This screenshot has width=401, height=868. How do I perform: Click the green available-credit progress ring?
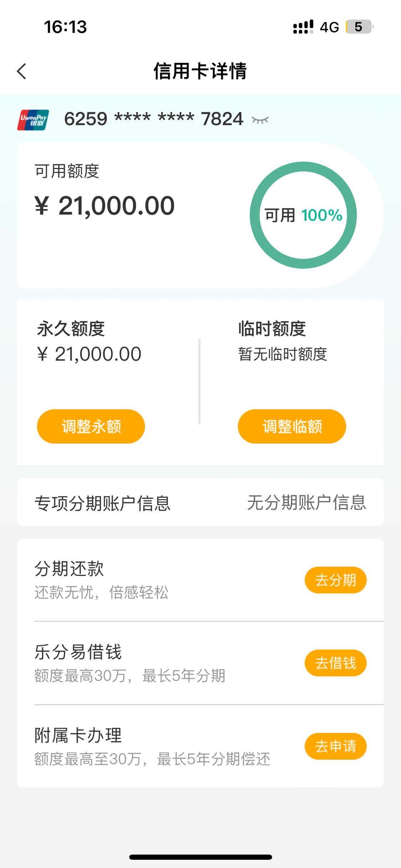tap(303, 215)
